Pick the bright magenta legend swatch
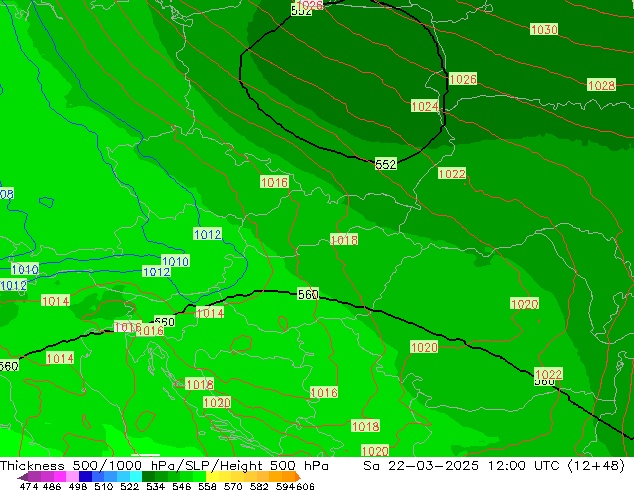This screenshot has width=634, height=490. 59,477
